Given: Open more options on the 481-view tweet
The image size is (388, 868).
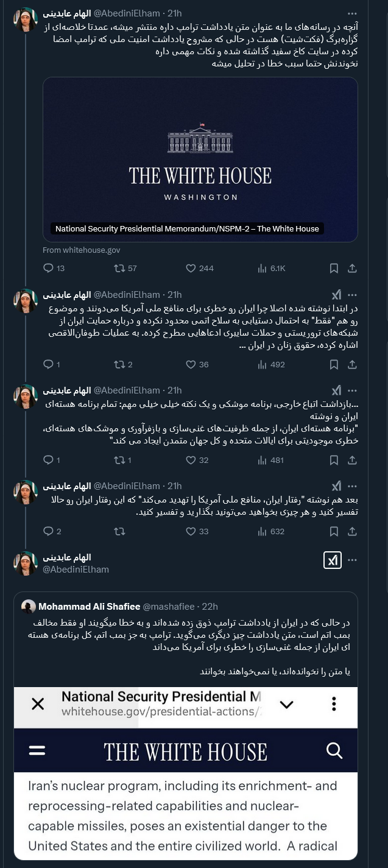Looking at the screenshot, I should pyautogui.click(x=352, y=390).
